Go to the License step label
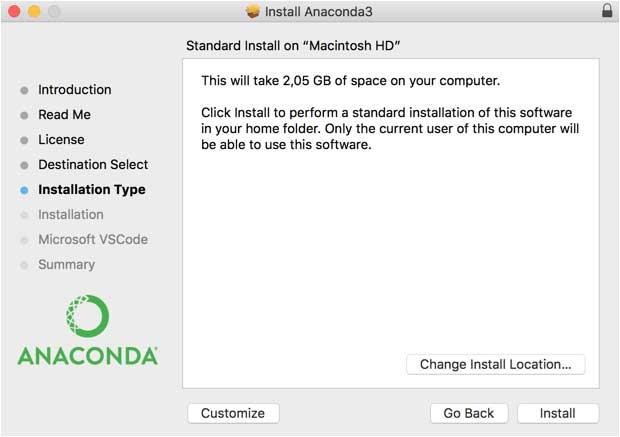 click(61, 140)
